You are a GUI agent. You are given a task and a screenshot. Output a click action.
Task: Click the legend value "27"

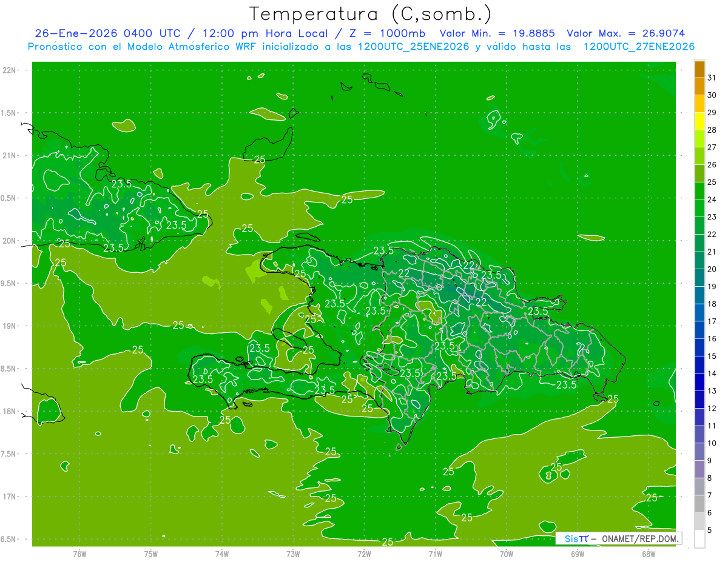pos(712,147)
